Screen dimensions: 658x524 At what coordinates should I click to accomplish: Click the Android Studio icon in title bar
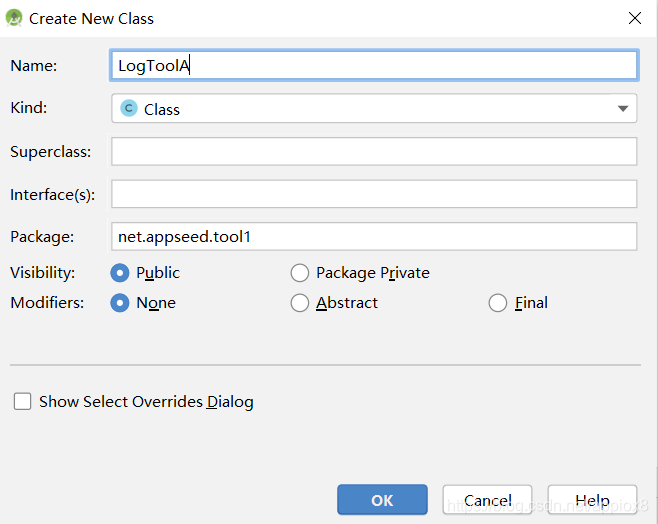click(14, 18)
